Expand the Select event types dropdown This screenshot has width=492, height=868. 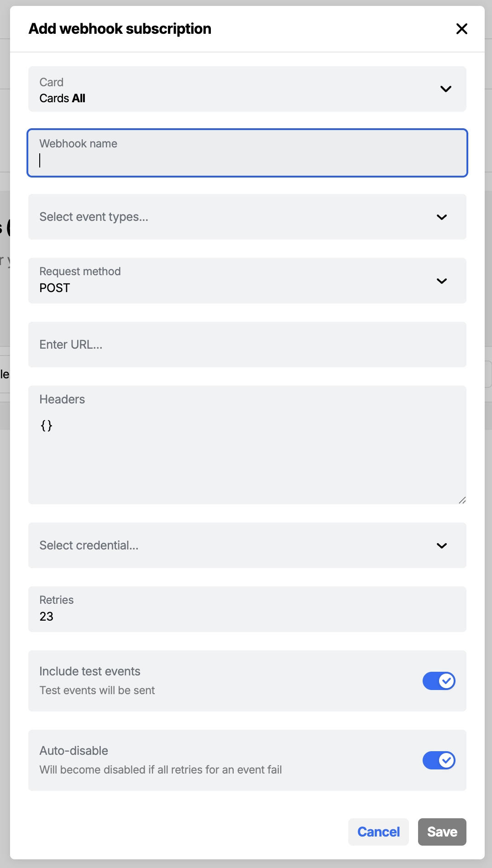(x=247, y=217)
